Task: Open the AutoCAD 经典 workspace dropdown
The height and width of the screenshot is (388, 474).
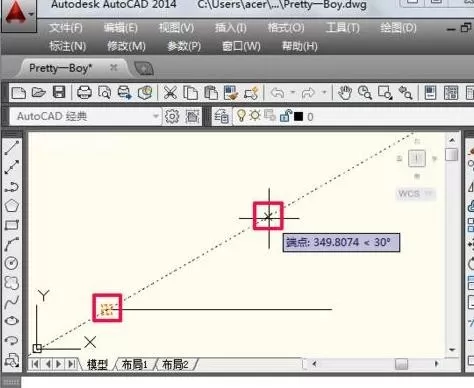Action: [x=86, y=116]
